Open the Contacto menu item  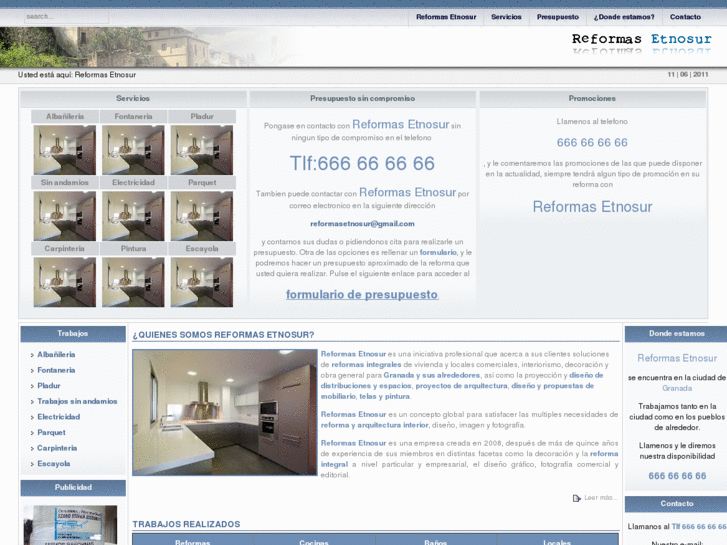(685, 17)
